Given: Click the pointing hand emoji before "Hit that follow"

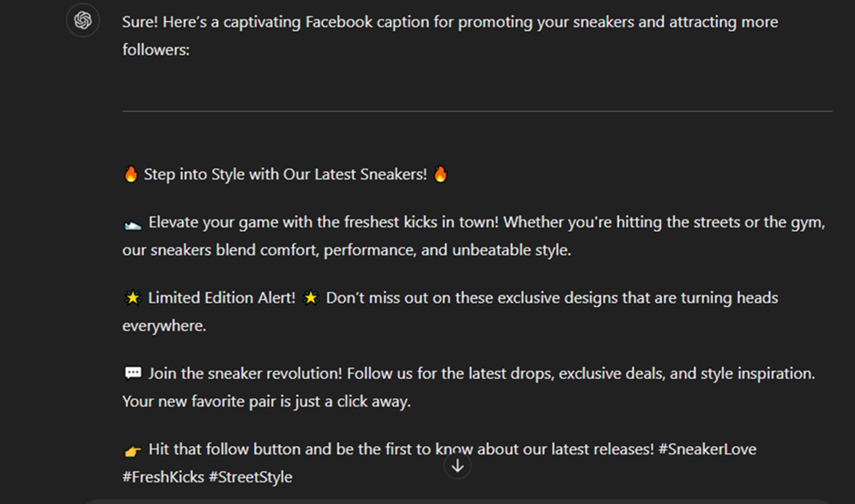Looking at the screenshot, I should (133, 450).
